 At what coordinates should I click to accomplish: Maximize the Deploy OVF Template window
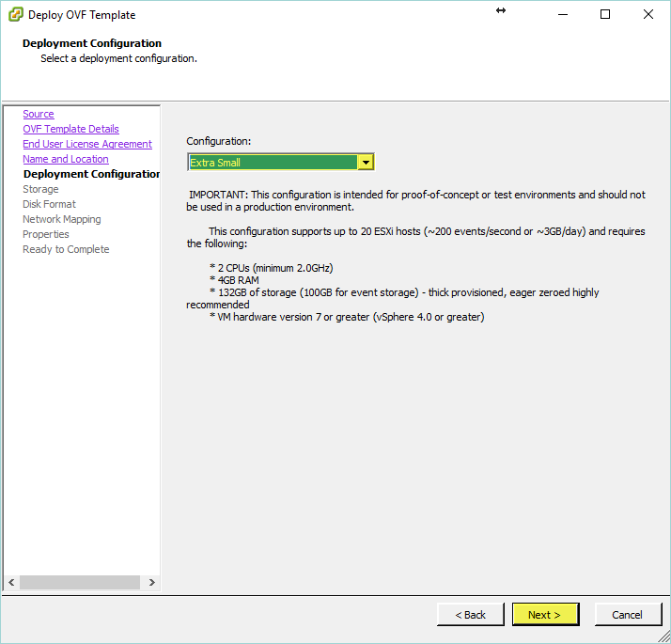[x=605, y=14]
